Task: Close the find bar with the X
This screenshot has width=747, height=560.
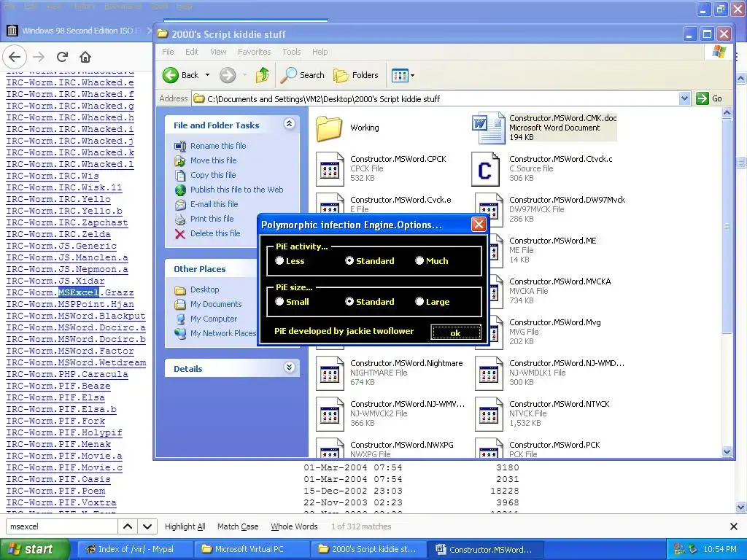Action: (x=734, y=526)
